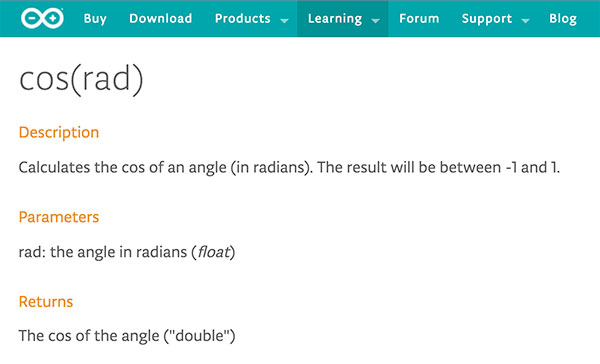Click the cos(rad) page title
This screenshot has height=364, width=600.
click(81, 79)
